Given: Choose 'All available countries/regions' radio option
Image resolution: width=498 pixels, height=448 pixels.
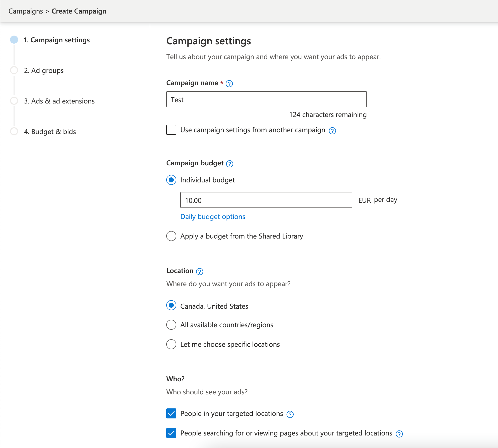Looking at the screenshot, I should pyautogui.click(x=171, y=325).
